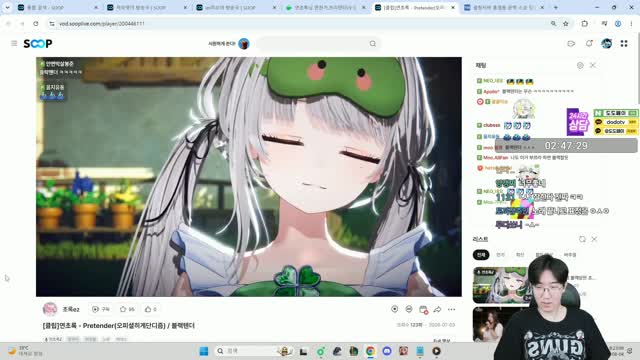Open the tab search dropdown arrow
Image resolution: width=640 pixels, height=360 pixels.
7,7
